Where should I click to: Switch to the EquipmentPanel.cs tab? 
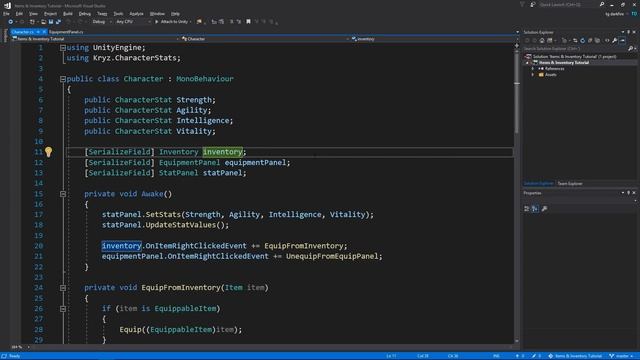66,32
